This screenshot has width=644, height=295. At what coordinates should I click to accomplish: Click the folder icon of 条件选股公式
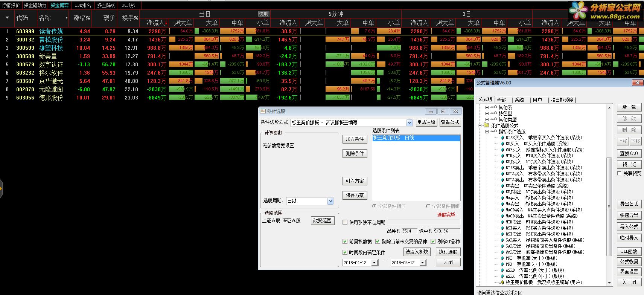[486, 125]
